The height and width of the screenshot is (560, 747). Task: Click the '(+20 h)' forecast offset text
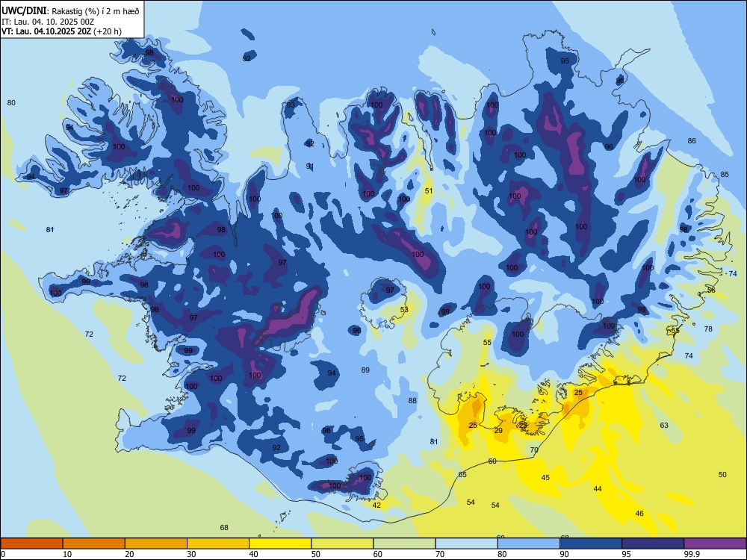point(108,32)
